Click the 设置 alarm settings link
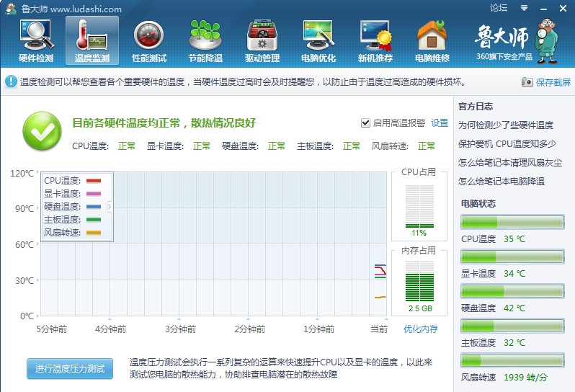 pos(440,123)
